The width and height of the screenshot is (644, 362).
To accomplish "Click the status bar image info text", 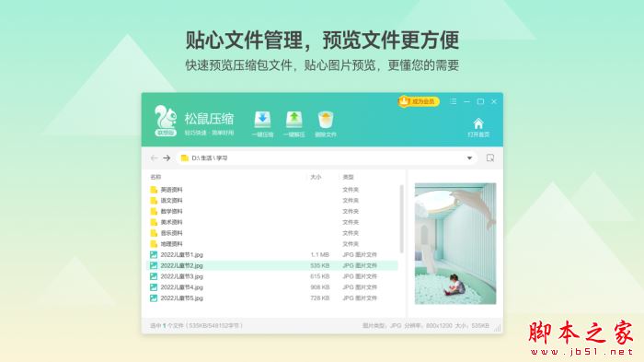I will (426, 326).
